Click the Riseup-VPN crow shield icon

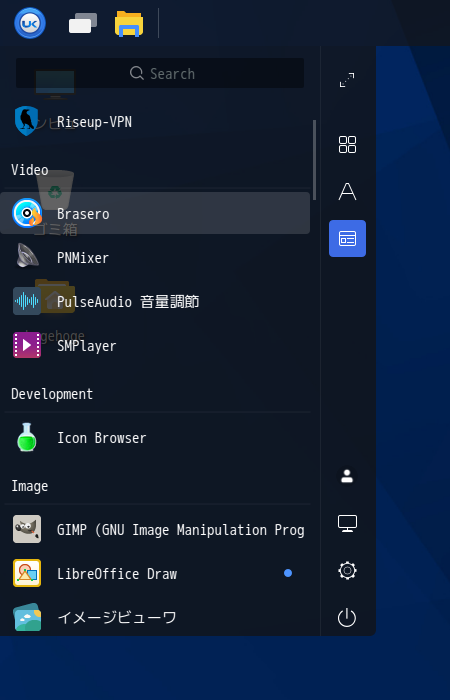click(x=26, y=121)
